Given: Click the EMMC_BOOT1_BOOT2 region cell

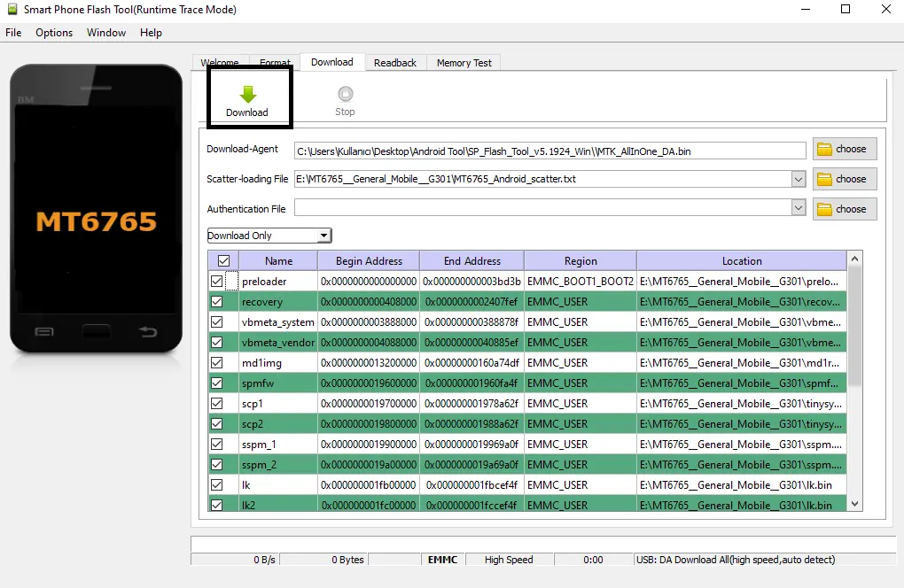Looking at the screenshot, I should (x=581, y=281).
